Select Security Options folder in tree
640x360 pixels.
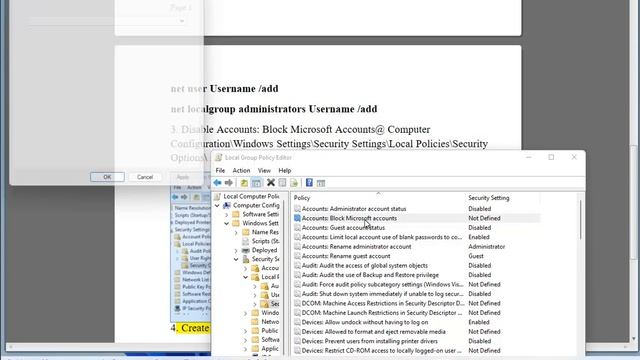point(270,304)
